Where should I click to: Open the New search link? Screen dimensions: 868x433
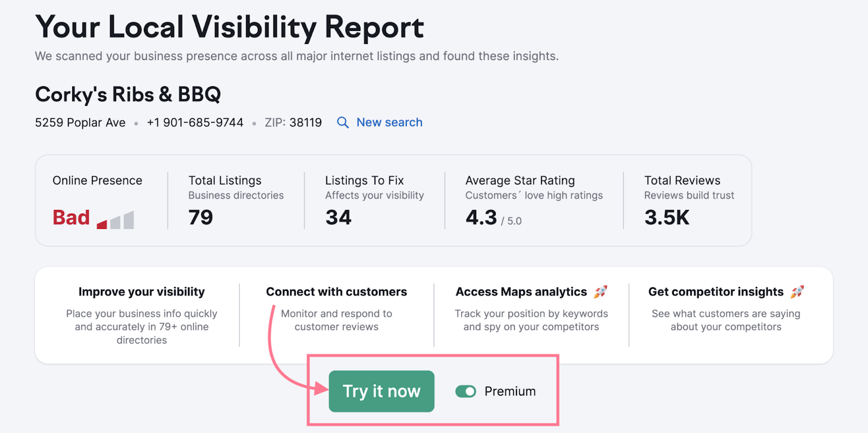coord(389,123)
